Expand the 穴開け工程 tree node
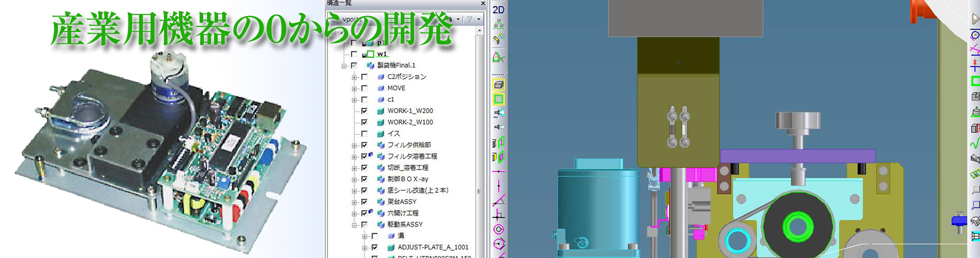This screenshot has width=980, height=258. pos(354,214)
